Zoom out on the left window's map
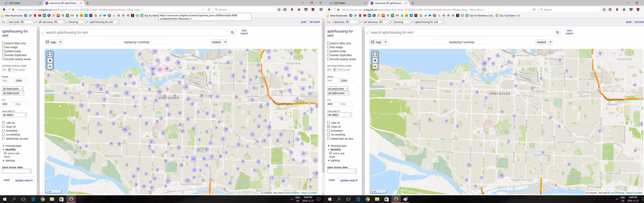Image resolution: width=644 pixels, height=203 pixels. (x=50, y=67)
